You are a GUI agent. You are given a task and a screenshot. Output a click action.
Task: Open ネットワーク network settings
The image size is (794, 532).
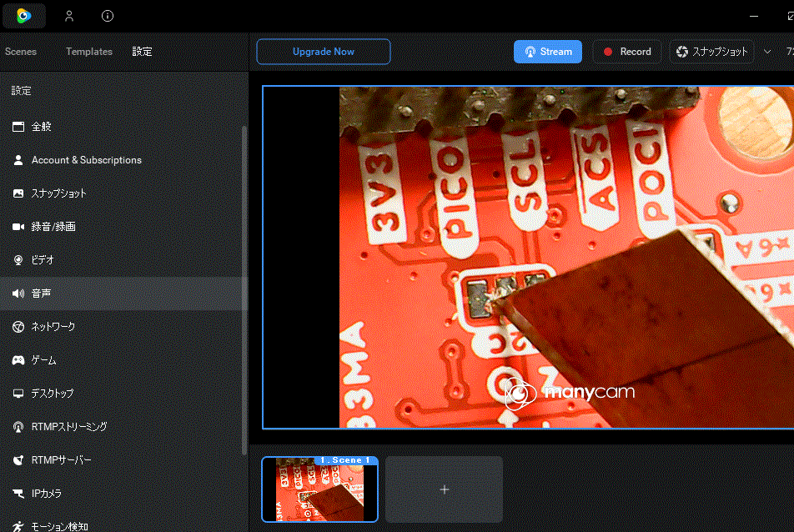coord(53,327)
